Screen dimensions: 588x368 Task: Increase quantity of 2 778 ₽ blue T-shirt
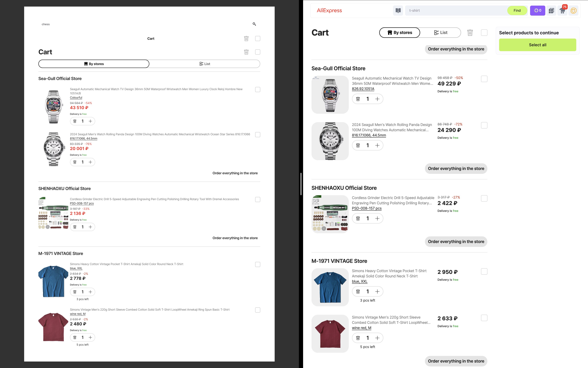tap(90, 292)
